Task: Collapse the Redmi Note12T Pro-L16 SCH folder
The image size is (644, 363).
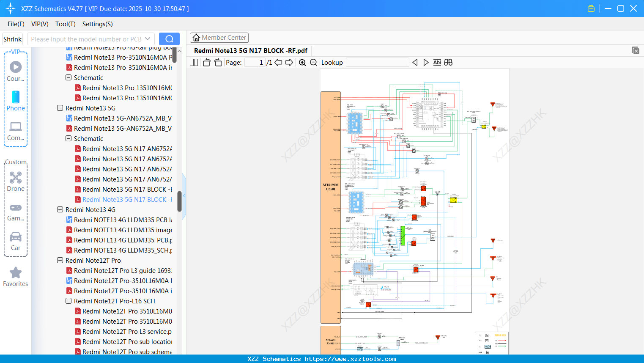Action: pyautogui.click(x=69, y=301)
